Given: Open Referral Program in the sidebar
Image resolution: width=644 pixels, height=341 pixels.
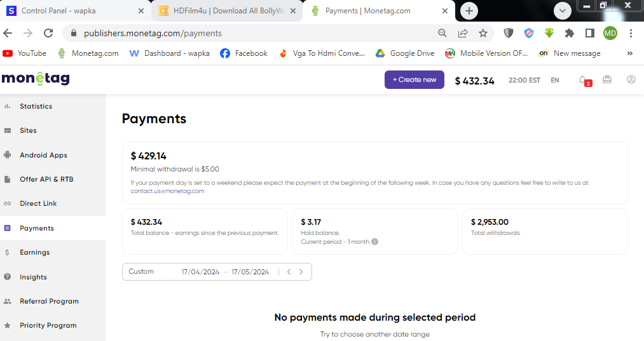Looking at the screenshot, I should 53,301.
